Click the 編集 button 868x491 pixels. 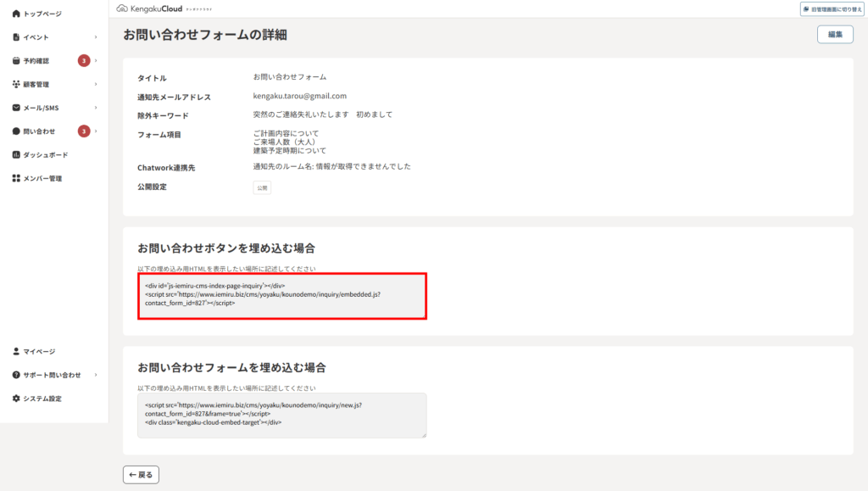coord(835,34)
